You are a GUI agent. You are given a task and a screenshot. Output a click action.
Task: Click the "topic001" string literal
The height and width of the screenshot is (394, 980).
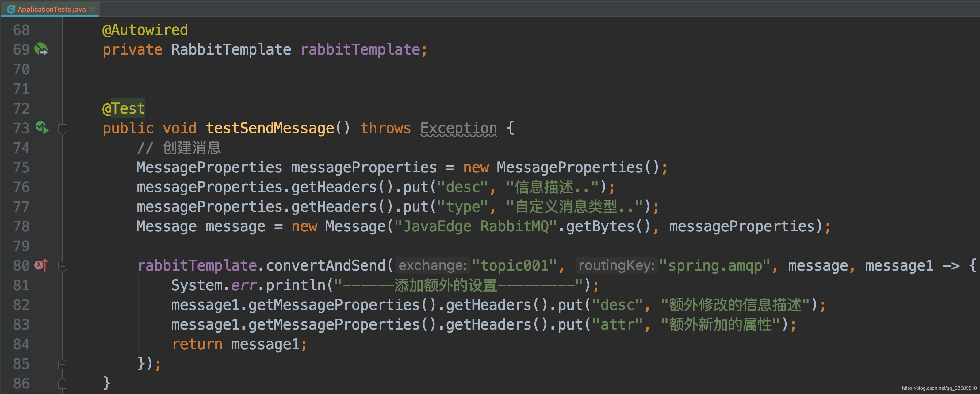(514, 265)
